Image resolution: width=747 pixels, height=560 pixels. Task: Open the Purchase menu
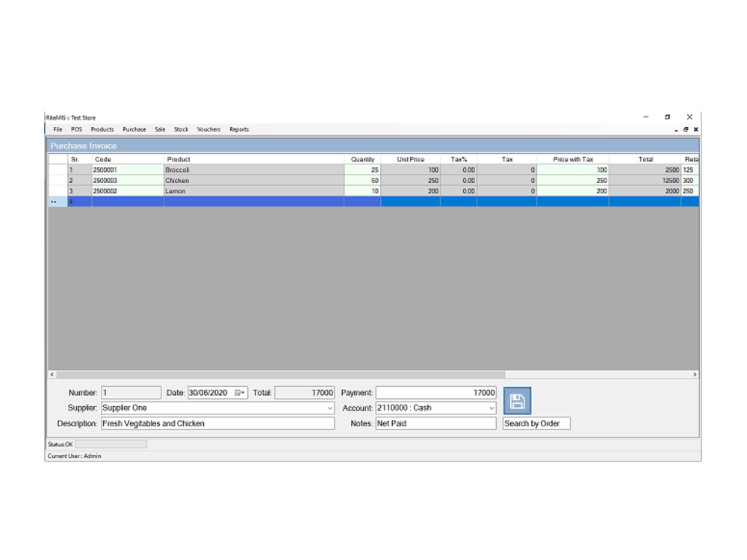coord(134,129)
